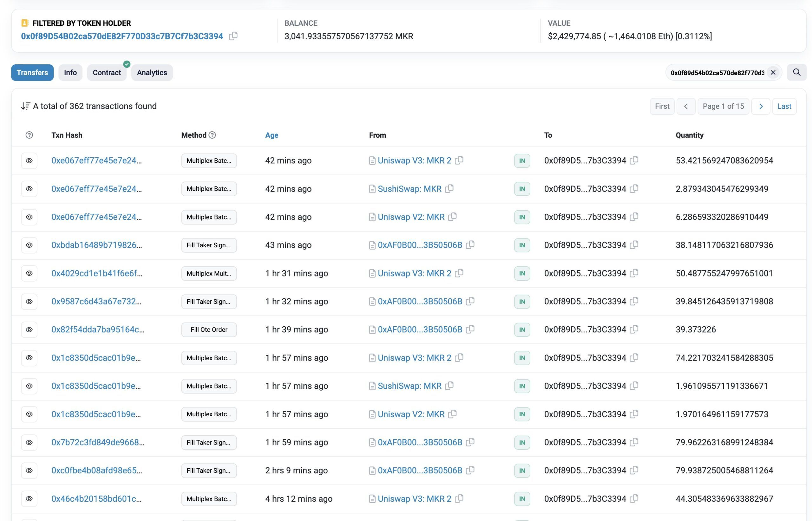Click the address filter input field

717,72
